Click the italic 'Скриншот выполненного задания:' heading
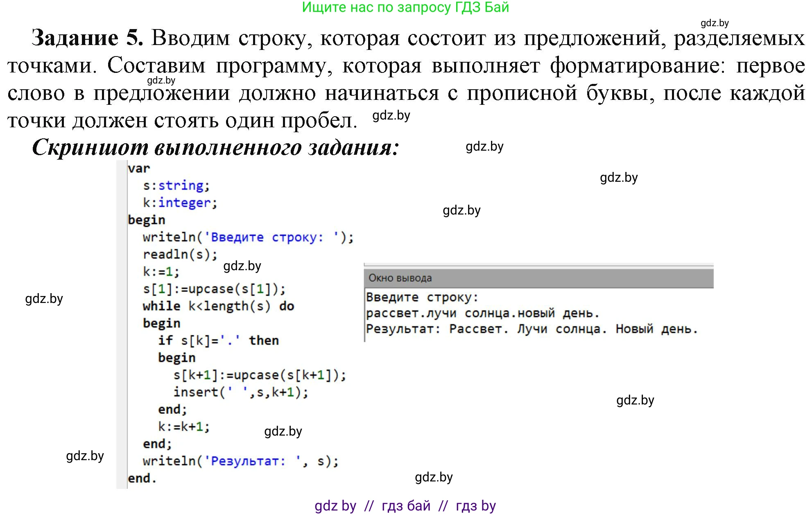Image resolution: width=812 pixels, height=515 pixels. 215,147
